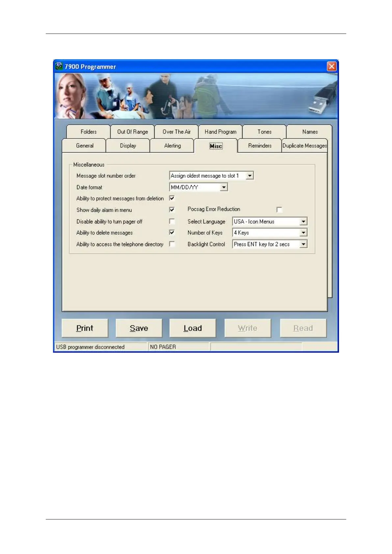Switch to the Duplicate Messages tab
392x554 pixels.
305,145
